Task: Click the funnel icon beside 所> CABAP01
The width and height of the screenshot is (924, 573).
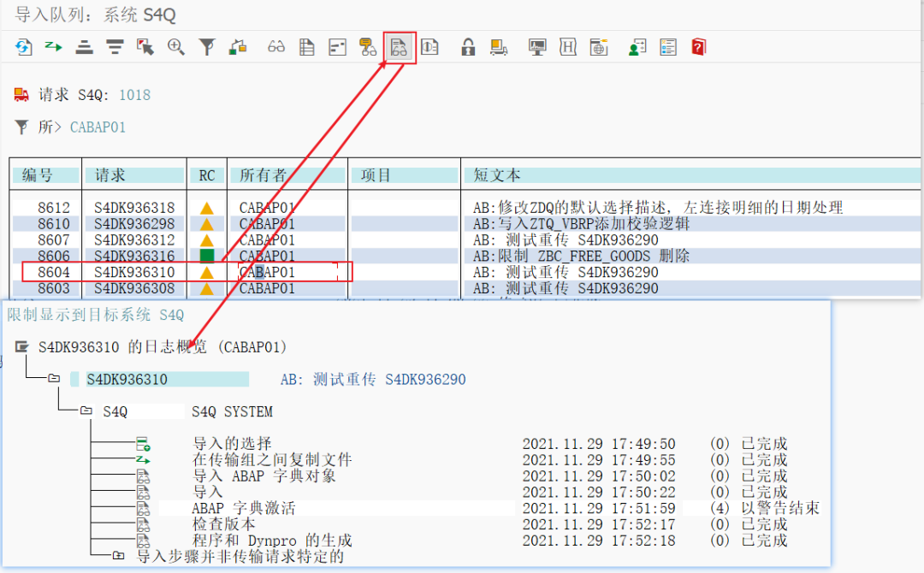Action: [x=21, y=127]
